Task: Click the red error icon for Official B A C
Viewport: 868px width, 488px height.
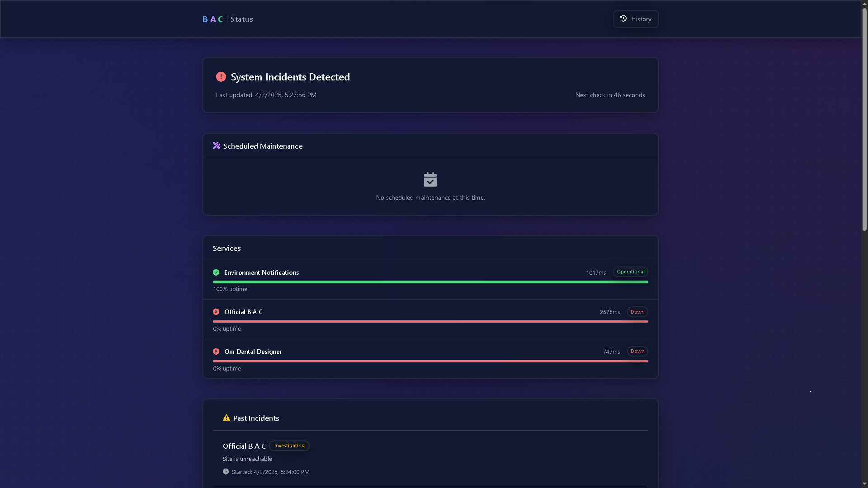Action: 216,312
